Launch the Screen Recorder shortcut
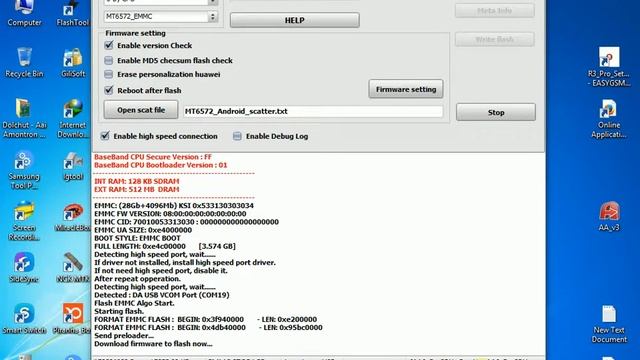 (24, 221)
